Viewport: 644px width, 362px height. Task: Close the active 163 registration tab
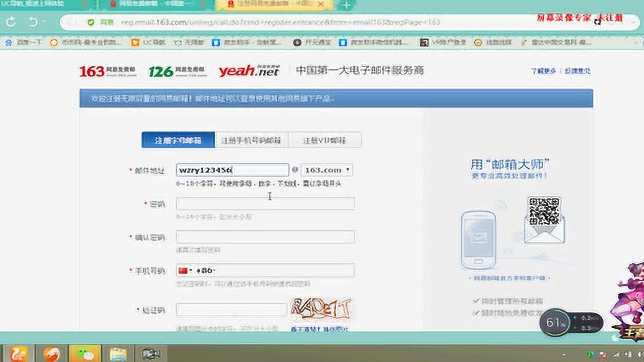321,4
